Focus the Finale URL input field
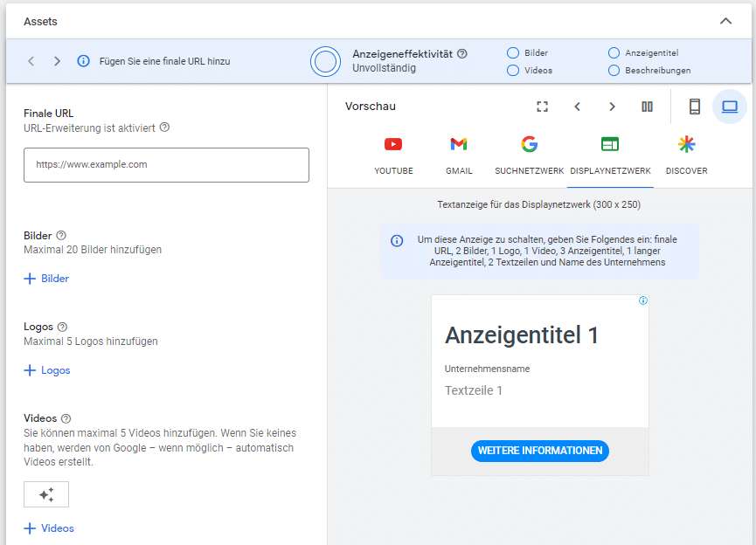This screenshot has width=756, height=545. 166,165
